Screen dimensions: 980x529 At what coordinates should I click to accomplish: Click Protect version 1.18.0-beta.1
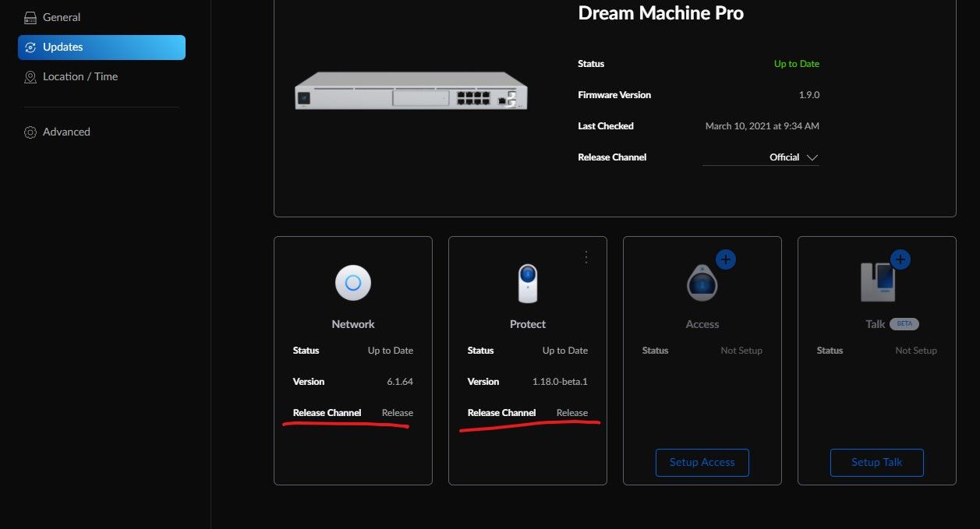pyautogui.click(x=561, y=382)
